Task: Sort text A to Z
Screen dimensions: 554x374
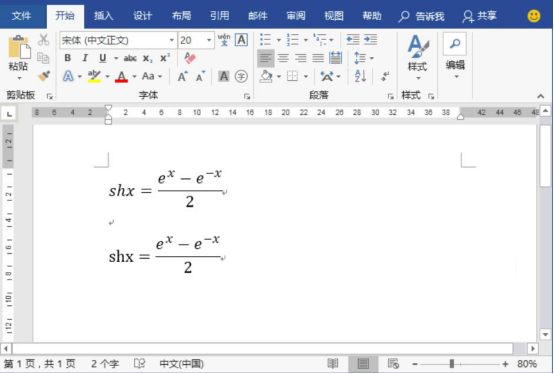Action: (x=360, y=76)
